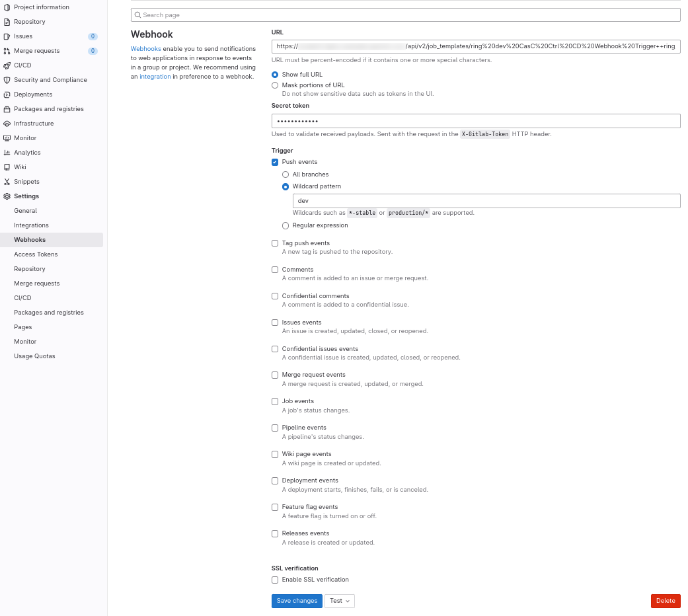The image size is (688, 616).
Task: Check the Issues events box
Action: click(x=275, y=323)
